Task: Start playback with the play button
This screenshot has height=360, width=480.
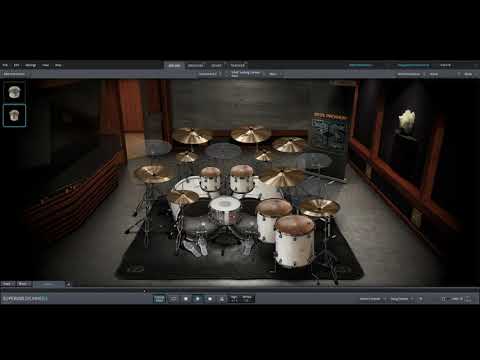Action: [x=198, y=299]
